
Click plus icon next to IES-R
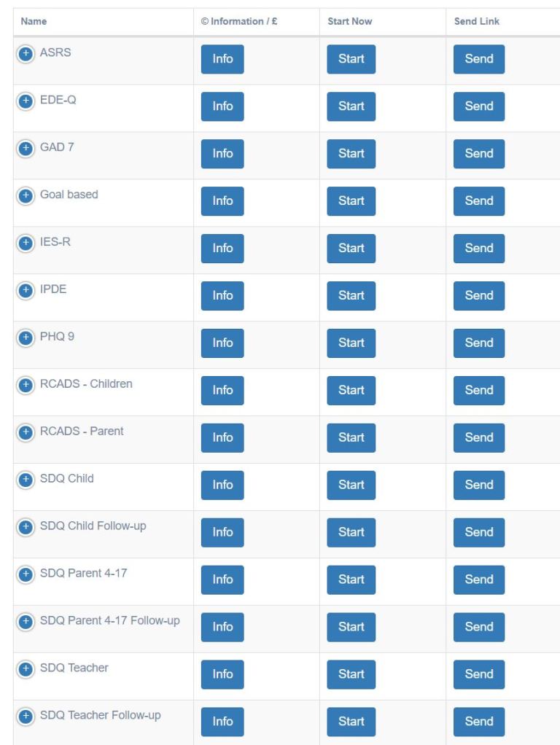pos(26,243)
